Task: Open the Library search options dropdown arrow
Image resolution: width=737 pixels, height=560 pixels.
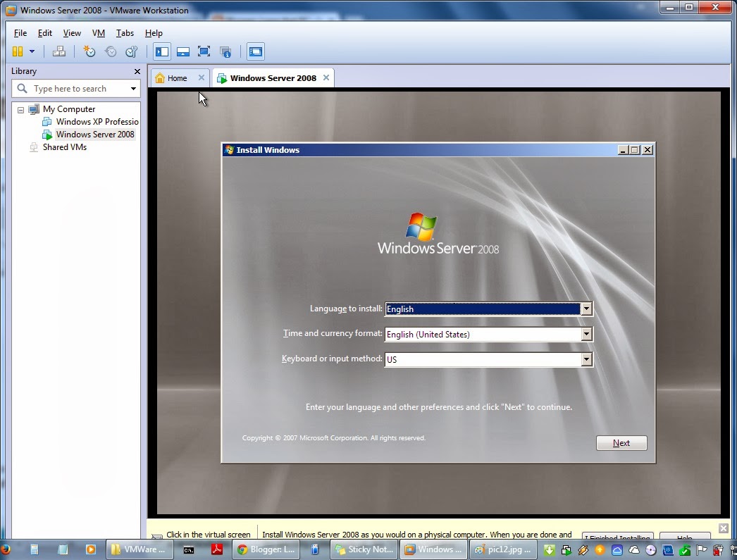Action: (133, 88)
